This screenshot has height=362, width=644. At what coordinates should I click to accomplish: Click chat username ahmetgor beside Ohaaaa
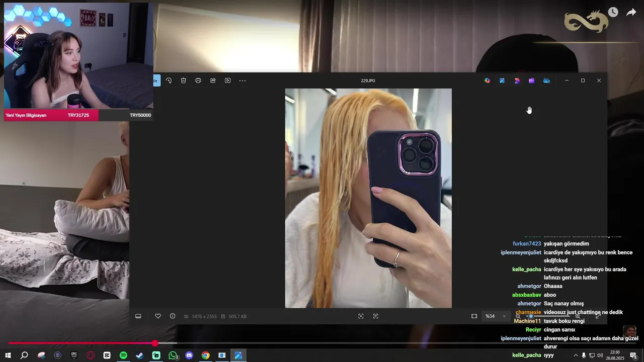529,287
